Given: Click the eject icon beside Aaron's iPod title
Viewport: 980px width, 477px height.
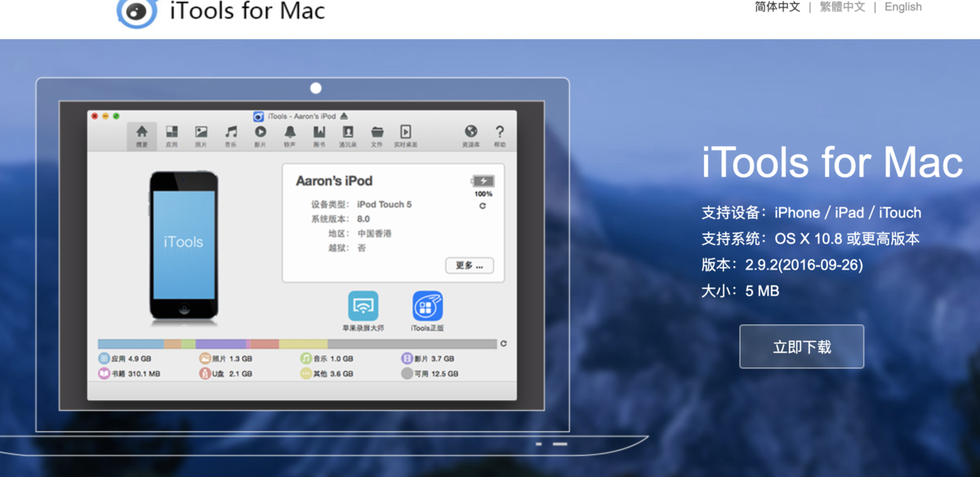Looking at the screenshot, I should (x=344, y=116).
